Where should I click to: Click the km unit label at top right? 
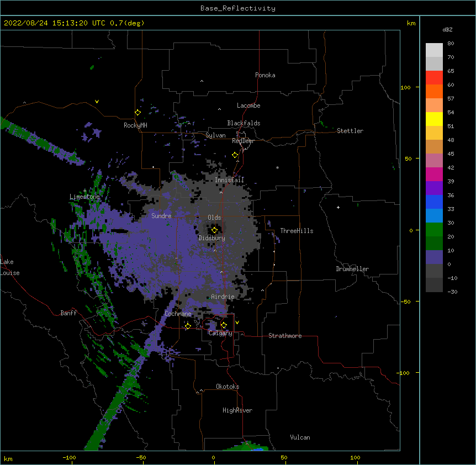point(411,23)
